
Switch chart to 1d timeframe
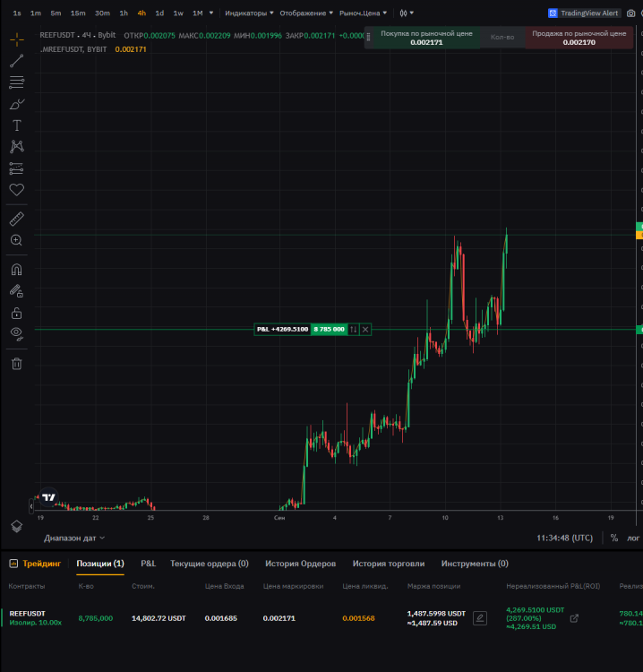tap(159, 13)
